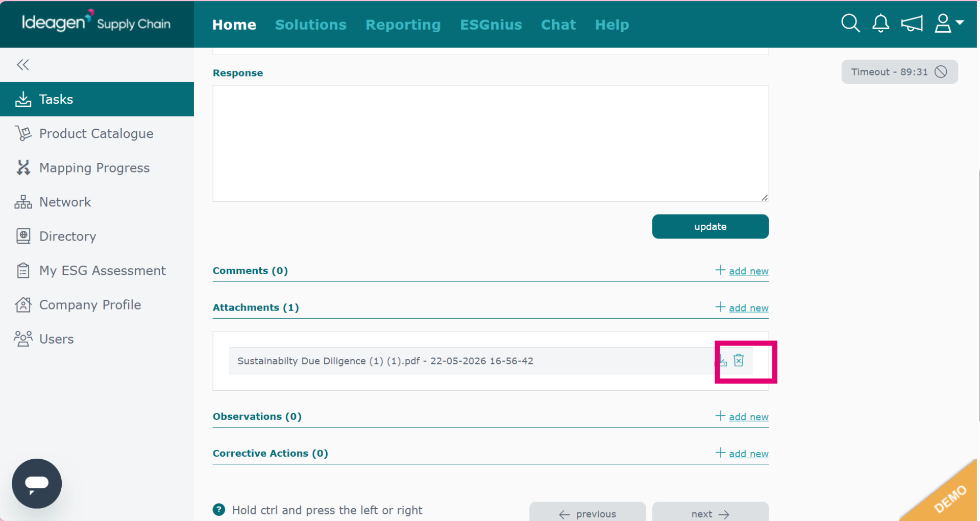Image resolution: width=980 pixels, height=521 pixels.
Task: Add a new attachment
Action: pyautogui.click(x=742, y=307)
